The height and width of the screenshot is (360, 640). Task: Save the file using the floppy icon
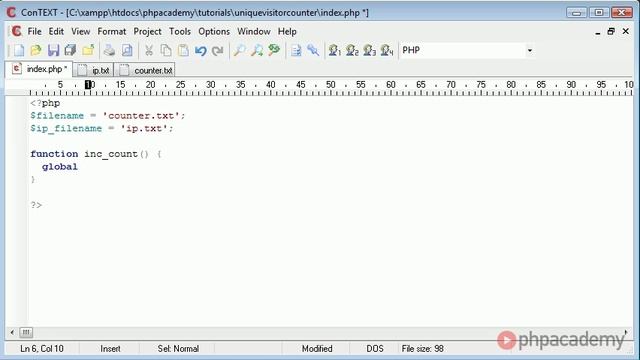[x=53, y=50]
